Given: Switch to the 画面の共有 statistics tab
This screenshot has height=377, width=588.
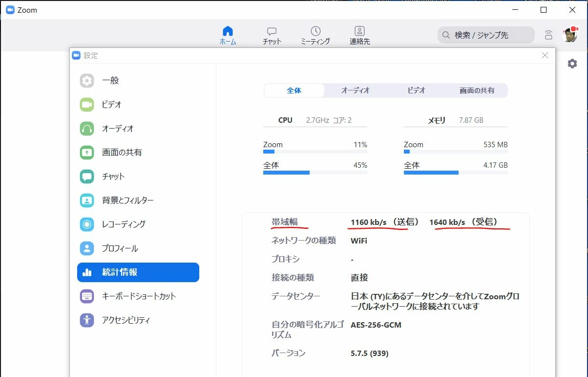Looking at the screenshot, I should (x=477, y=90).
